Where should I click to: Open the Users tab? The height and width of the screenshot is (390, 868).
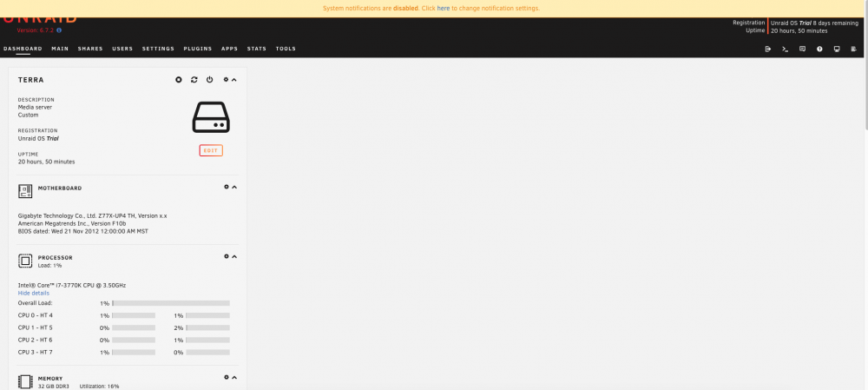(122, 49)
